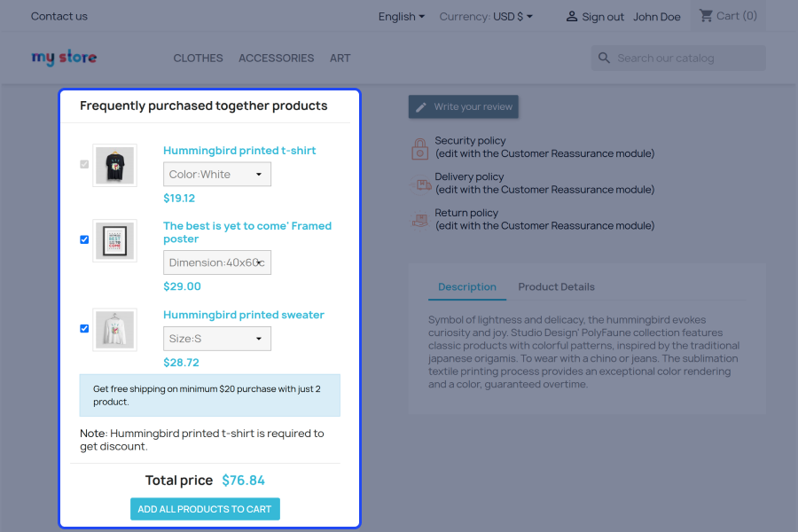Click the user account person icon
The width and height of the screenshot is (798, 532).
click(572, 16)
